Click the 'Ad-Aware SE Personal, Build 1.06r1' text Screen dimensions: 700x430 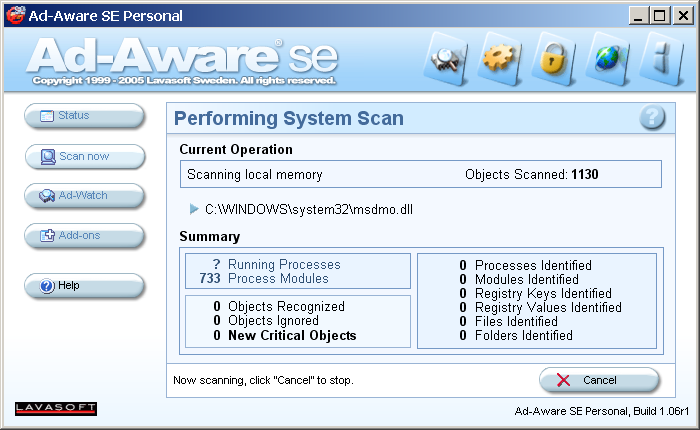(602, 411)
